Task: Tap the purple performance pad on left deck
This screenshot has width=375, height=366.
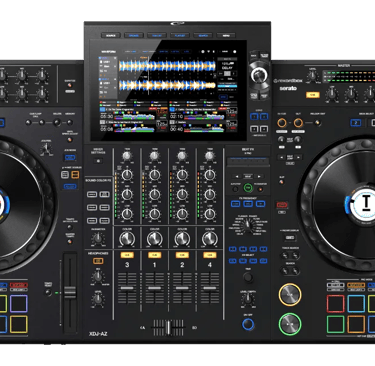Action: [18, 304]
